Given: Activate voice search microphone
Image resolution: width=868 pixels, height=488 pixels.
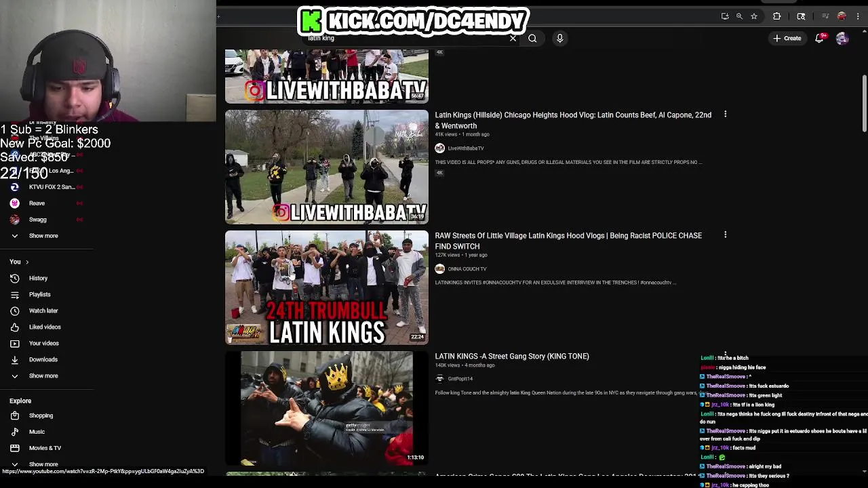Looking at the screenshot, I should (x=560, y=39).
